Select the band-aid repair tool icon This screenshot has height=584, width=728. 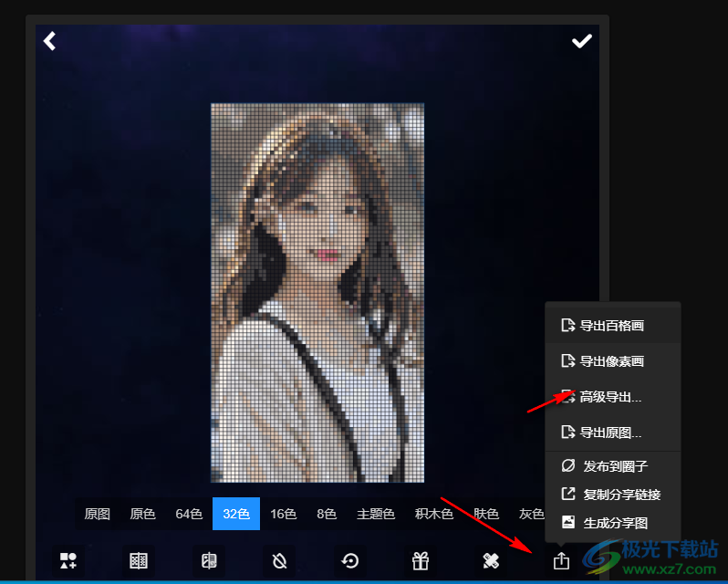[x=491, y=560]
